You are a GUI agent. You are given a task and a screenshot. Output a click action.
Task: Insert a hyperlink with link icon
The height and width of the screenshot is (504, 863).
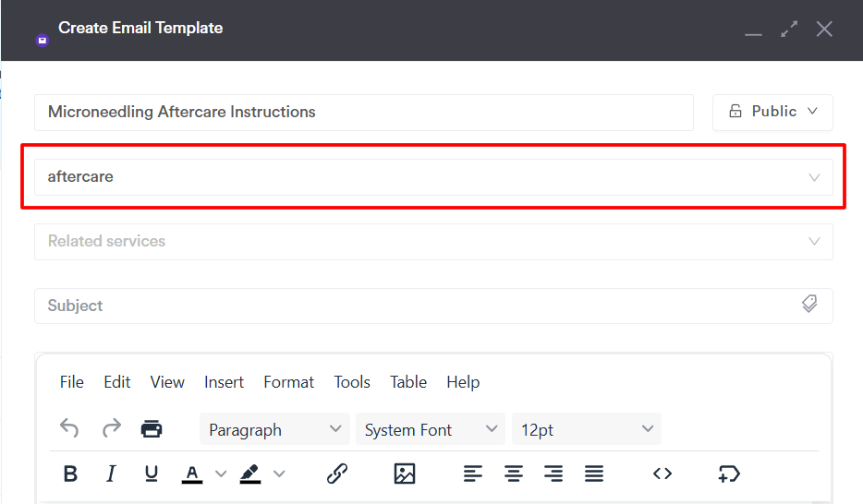coord(337,474)
